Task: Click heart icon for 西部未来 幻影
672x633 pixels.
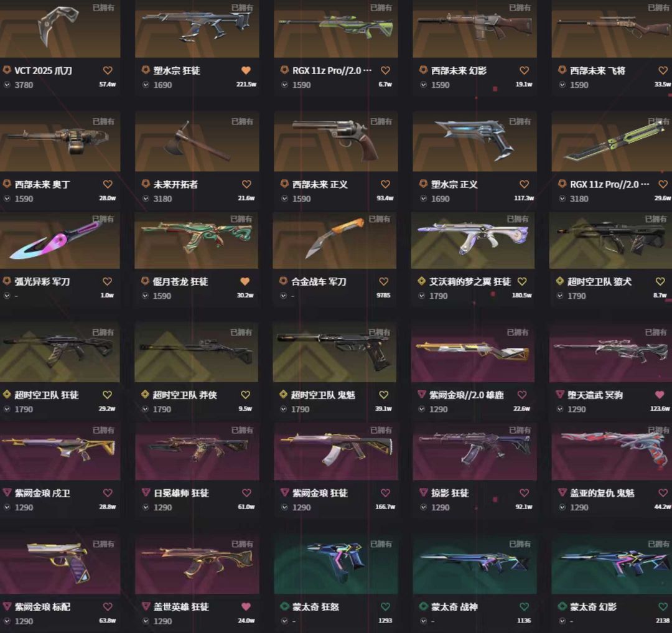Action: click(x=524, y=70)
